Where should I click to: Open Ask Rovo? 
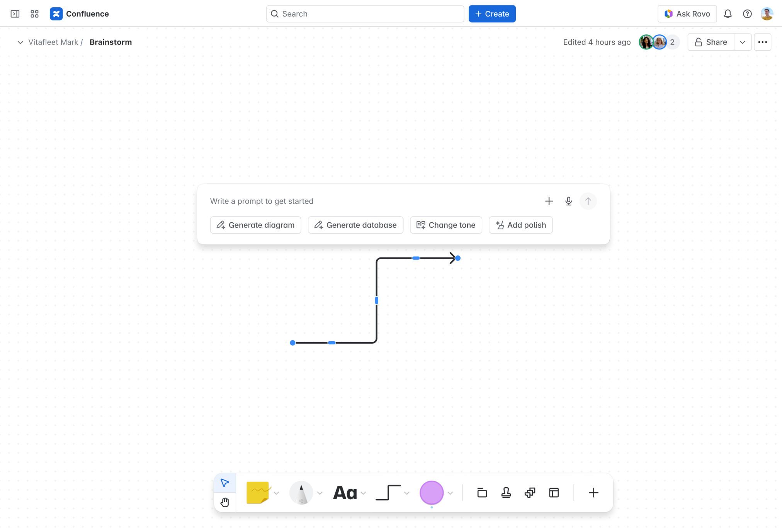[687, 14]
